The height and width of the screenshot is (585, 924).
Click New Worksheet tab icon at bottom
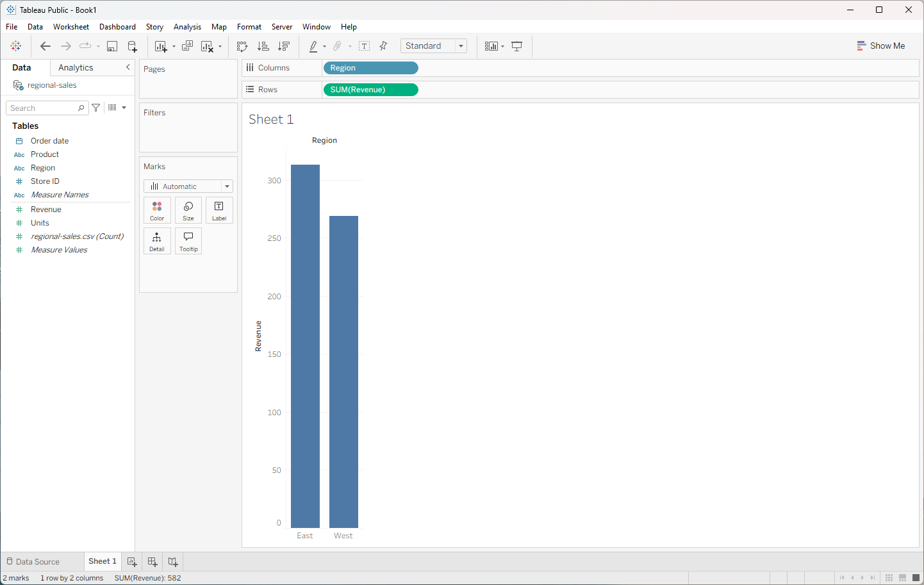[132, 562]
